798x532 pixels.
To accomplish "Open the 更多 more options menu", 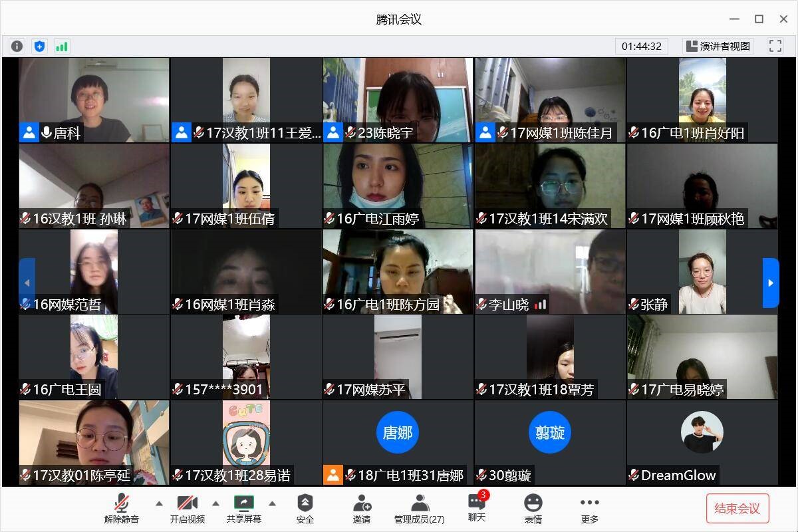I will (x=589, y=509).
